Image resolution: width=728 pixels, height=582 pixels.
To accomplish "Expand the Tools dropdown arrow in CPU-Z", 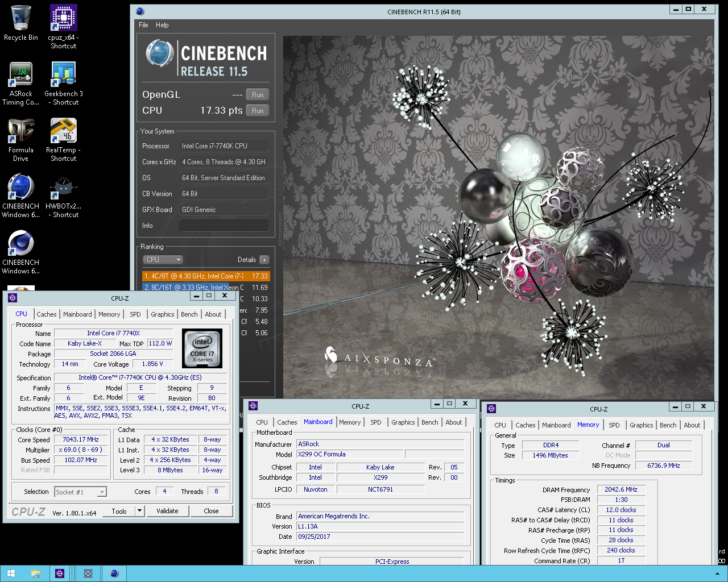I will pos(139,511).
